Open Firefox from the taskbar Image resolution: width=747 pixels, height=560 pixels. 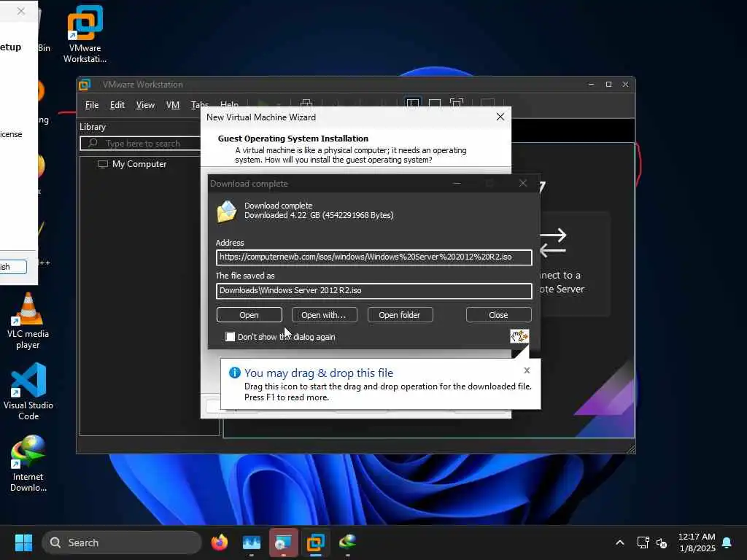pyautogui.click(x=219, y=542)
